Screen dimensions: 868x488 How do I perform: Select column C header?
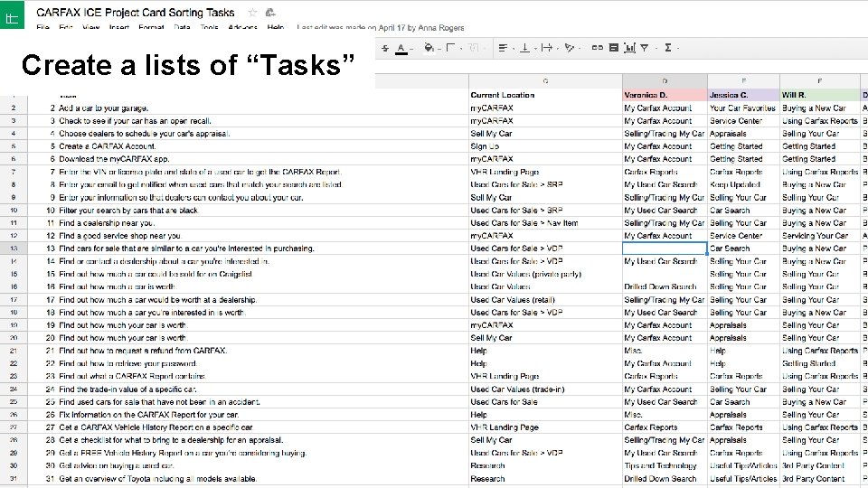pos(545,81)
